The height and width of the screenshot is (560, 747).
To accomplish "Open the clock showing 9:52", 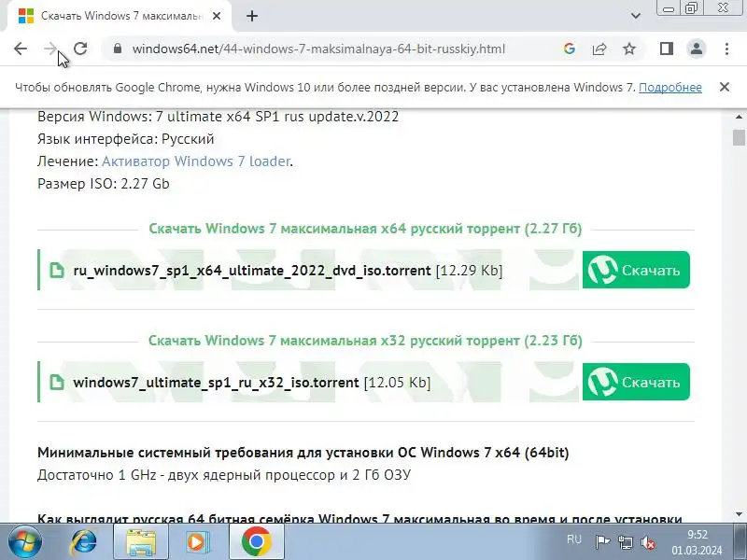I will pyautogui.click(x=697, y=542).
